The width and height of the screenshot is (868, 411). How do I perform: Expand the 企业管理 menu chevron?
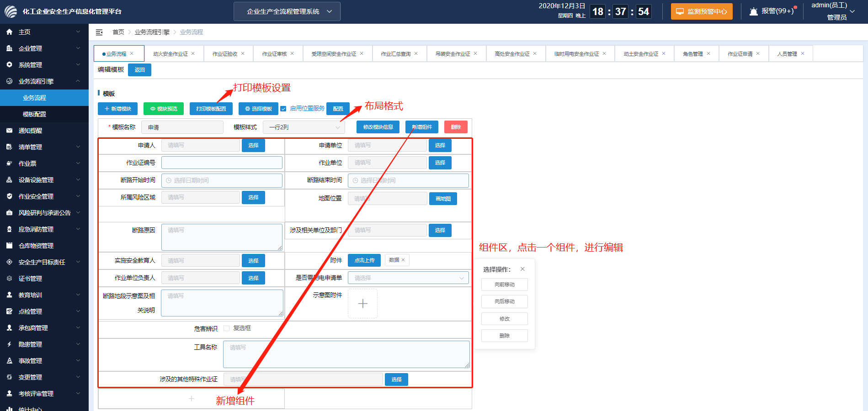pos(78,48)
